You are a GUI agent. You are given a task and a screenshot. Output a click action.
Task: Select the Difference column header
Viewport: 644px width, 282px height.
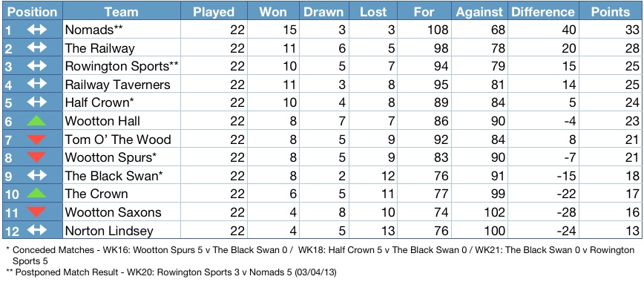542,12
